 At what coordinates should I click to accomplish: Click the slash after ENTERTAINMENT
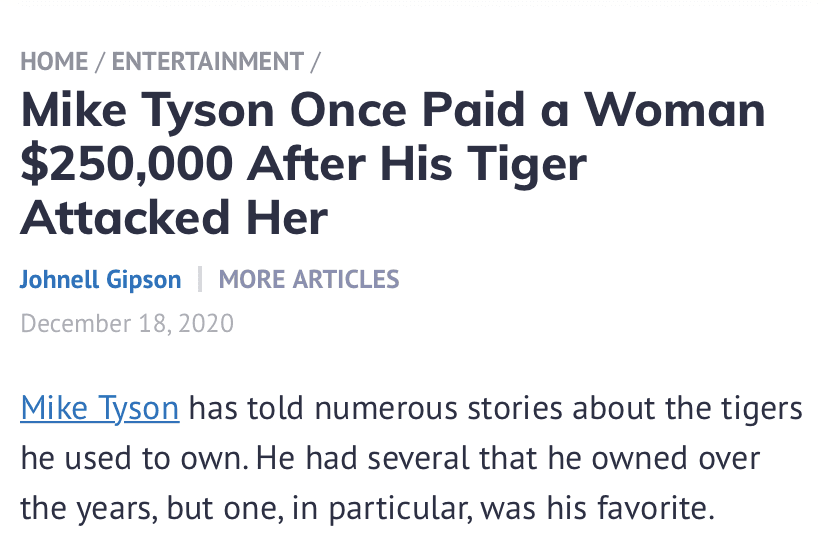click(315, 61)
